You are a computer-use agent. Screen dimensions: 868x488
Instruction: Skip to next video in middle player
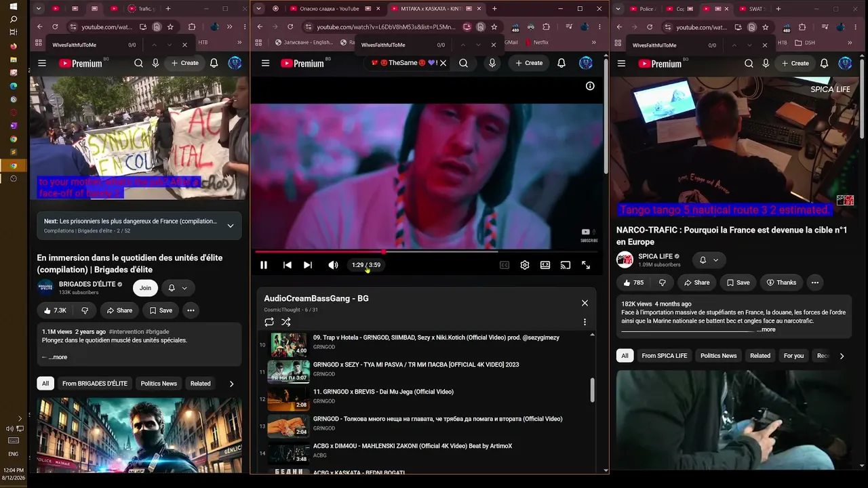pos(308,265)
